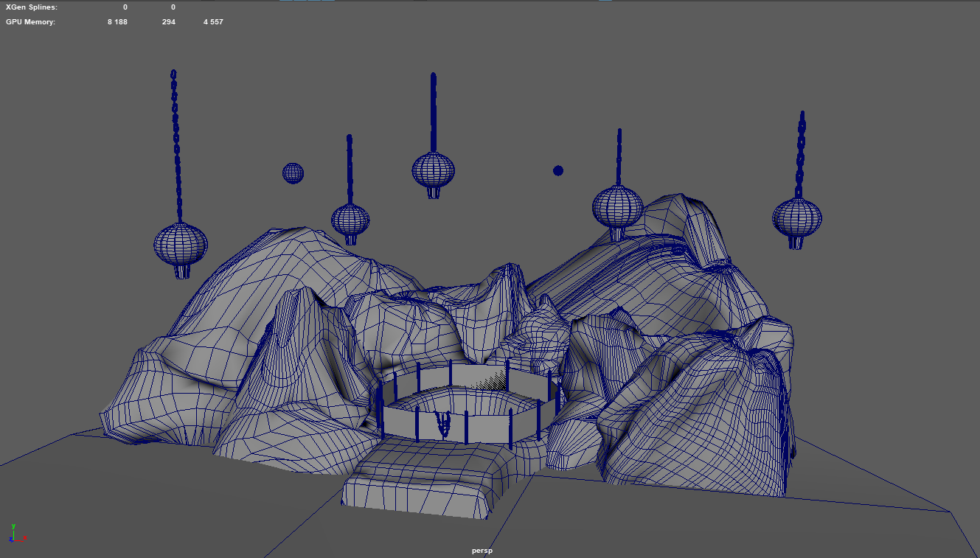Click the small wireframe sphere near the left lanterns
980x558 pixels.
coord(293,173)
